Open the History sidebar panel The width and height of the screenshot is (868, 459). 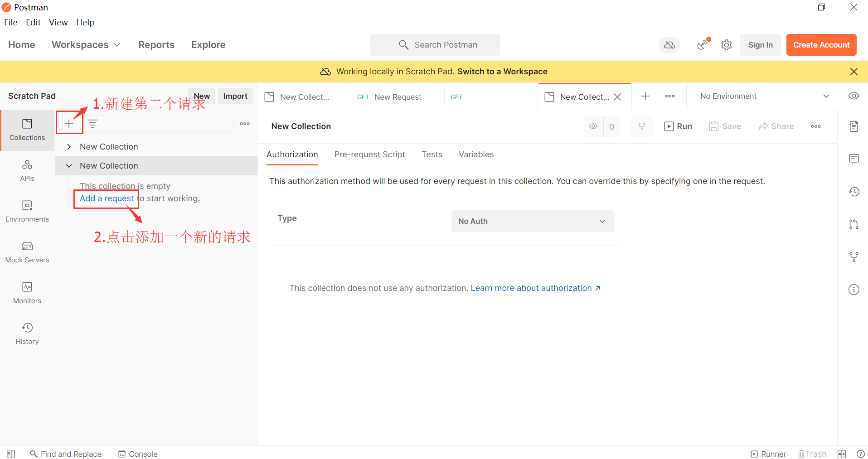pyautogui.click(x=27, y=333)
